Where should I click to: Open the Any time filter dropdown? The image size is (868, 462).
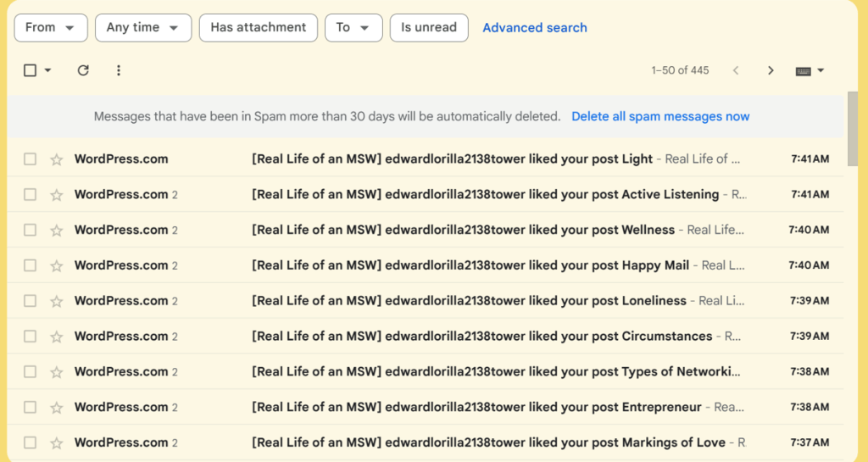142,27
